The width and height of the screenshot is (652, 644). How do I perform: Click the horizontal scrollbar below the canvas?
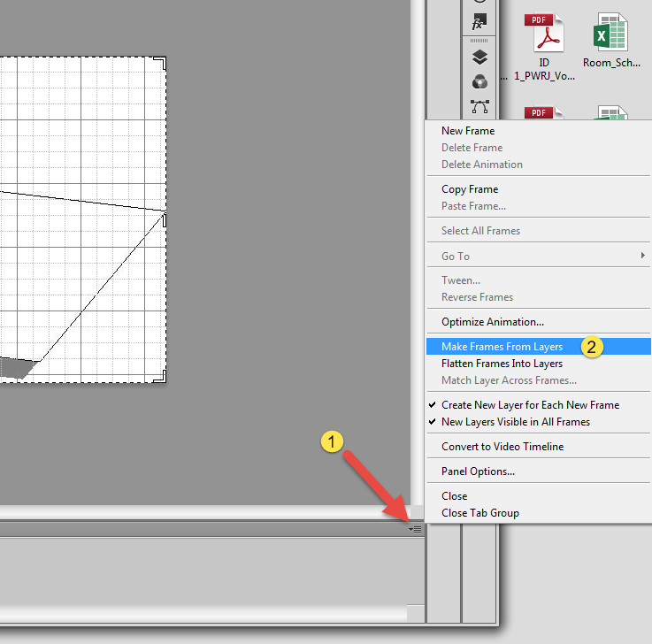pos(204,512)
